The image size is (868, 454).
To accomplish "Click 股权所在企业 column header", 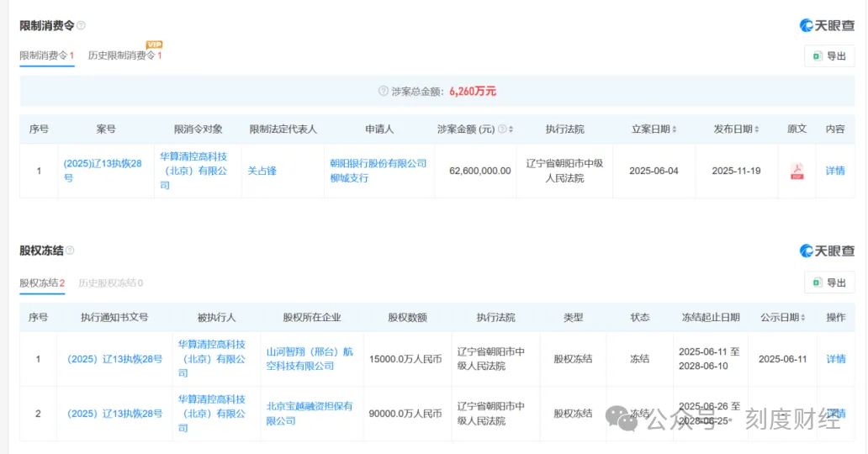I will point(312,317).
